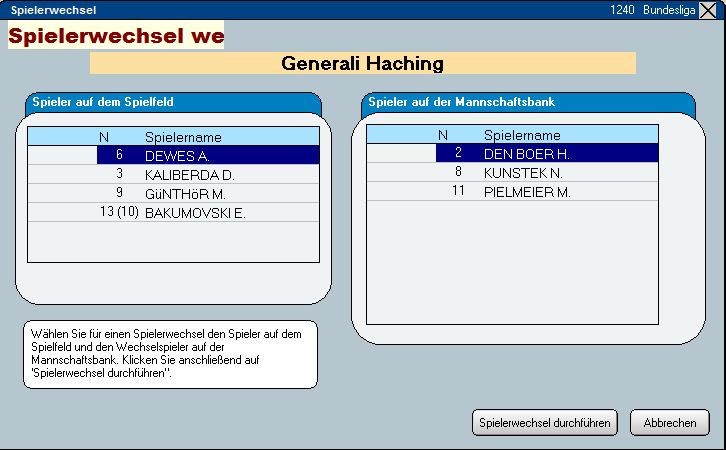Viewport: 726px width, 450px height.
Task: Choose GüNTHöR M. from field players
Action: 187,193
